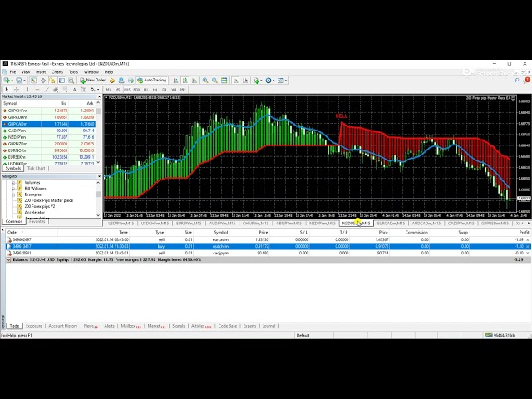532x399 pixels.
Task: Switch to Favorites tab in Navigator
Action: (x=37, y=222)
